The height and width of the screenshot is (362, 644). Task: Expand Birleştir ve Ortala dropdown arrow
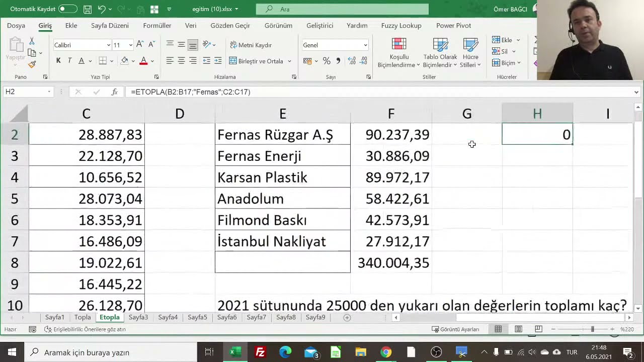tap(289, 61)
